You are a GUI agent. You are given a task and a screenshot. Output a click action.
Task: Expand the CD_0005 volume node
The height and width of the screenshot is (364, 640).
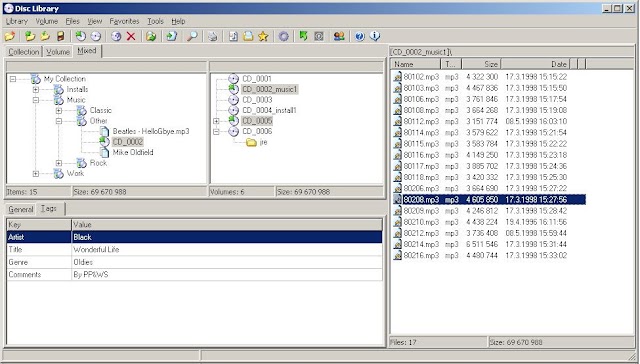click(x=216, y=121)
